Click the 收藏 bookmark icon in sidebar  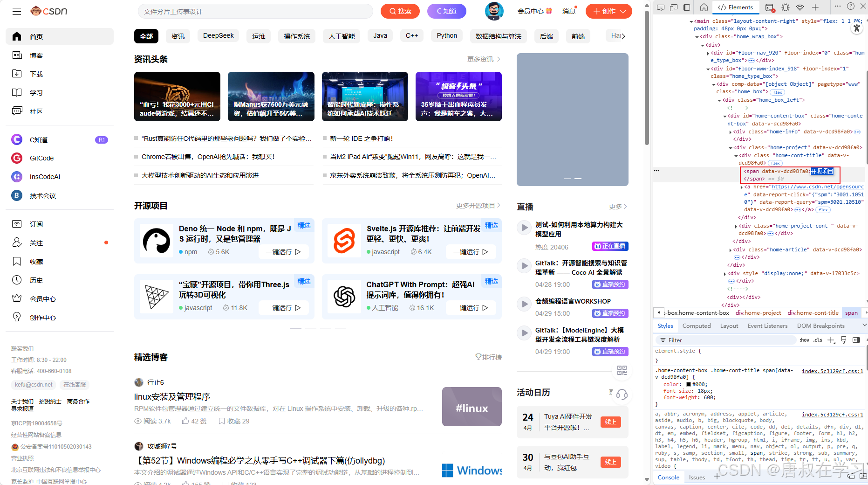coord(17,261)
